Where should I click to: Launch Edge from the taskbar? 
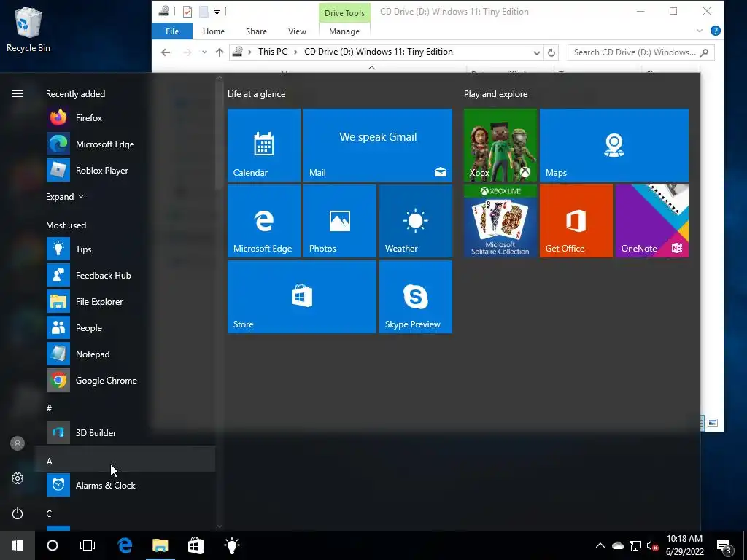pyautogui.click(x=125, y=545)
